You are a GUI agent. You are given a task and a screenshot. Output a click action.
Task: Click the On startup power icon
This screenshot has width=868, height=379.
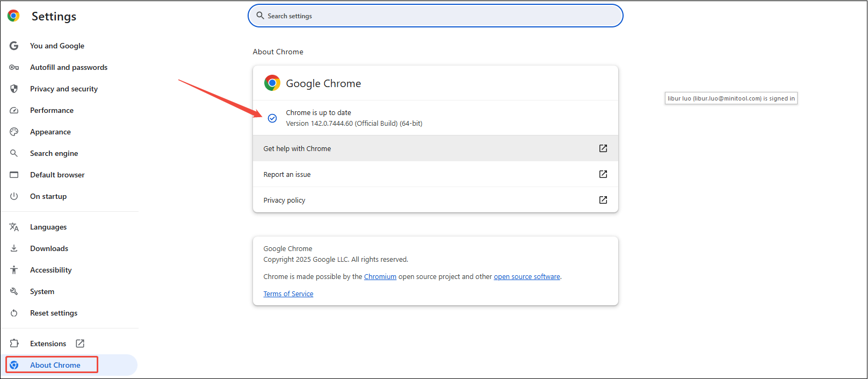coord(14,196)
